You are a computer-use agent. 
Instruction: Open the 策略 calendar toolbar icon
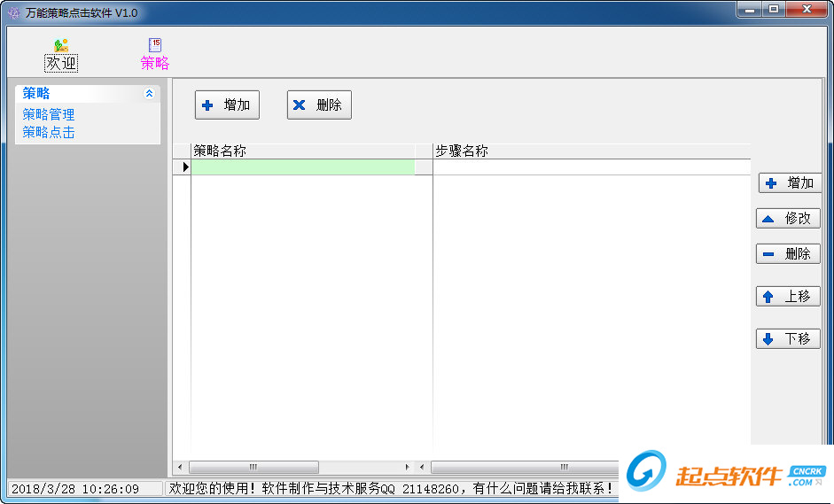pyautogui.click(x=155, y=54)
